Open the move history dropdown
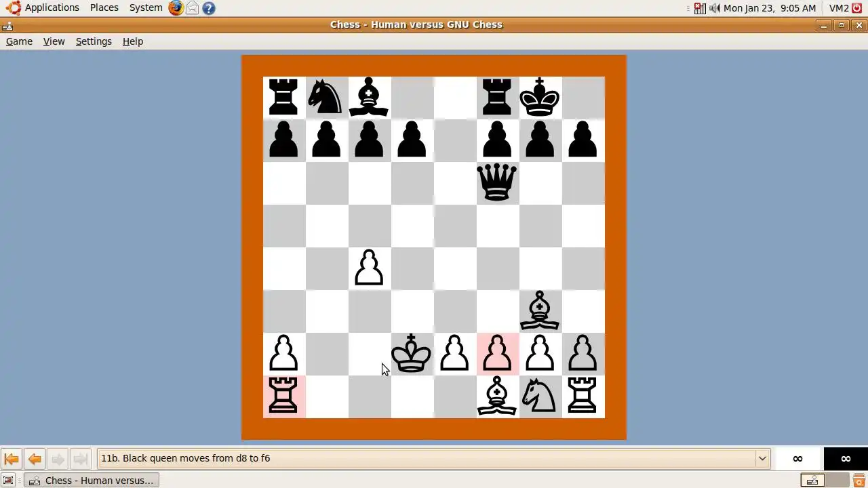The image size is (868, 488). (762, 459)
